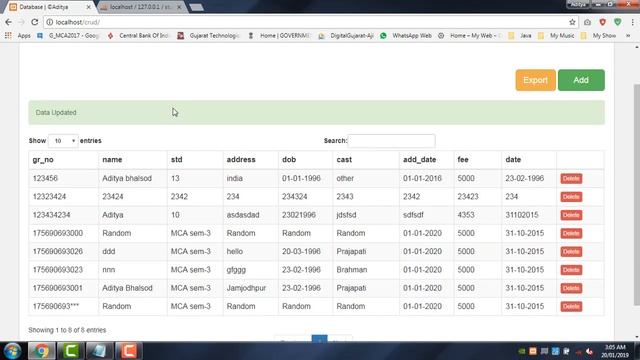Sort table by dob column

click(x=305, y=160)
